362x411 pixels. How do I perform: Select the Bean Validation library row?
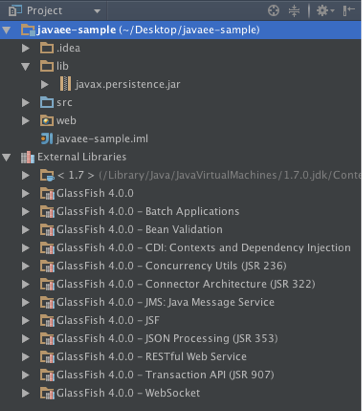[x=181, y=230]
